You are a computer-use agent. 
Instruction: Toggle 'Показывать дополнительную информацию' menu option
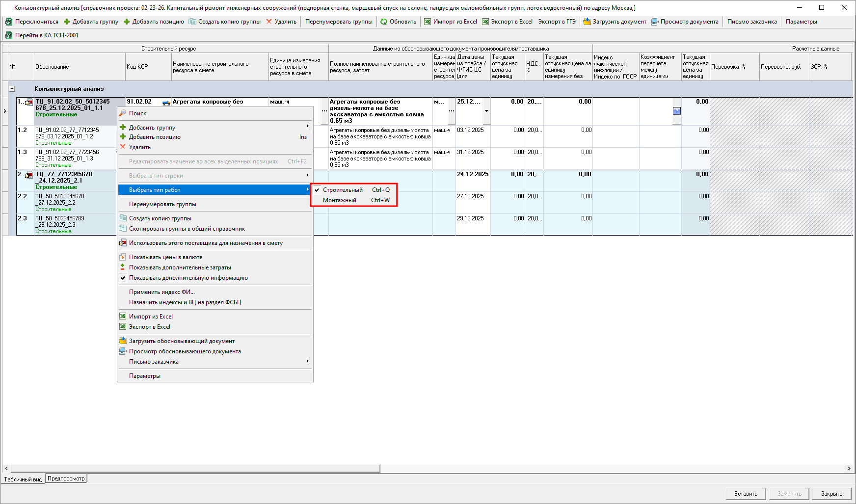[x=188, y=278]
